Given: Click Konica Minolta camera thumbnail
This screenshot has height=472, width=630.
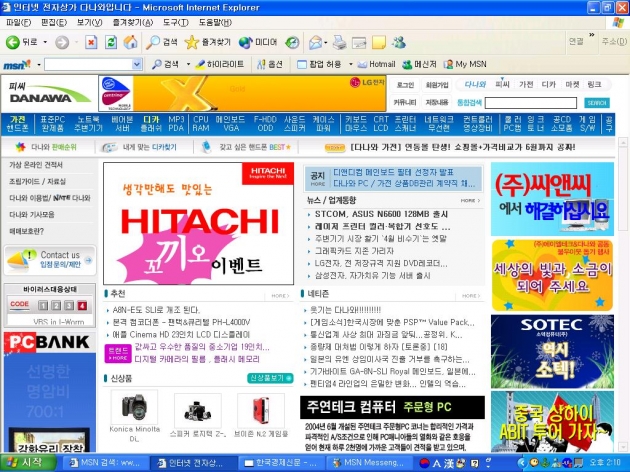Looking at the screenshot, I should point(134,407).
